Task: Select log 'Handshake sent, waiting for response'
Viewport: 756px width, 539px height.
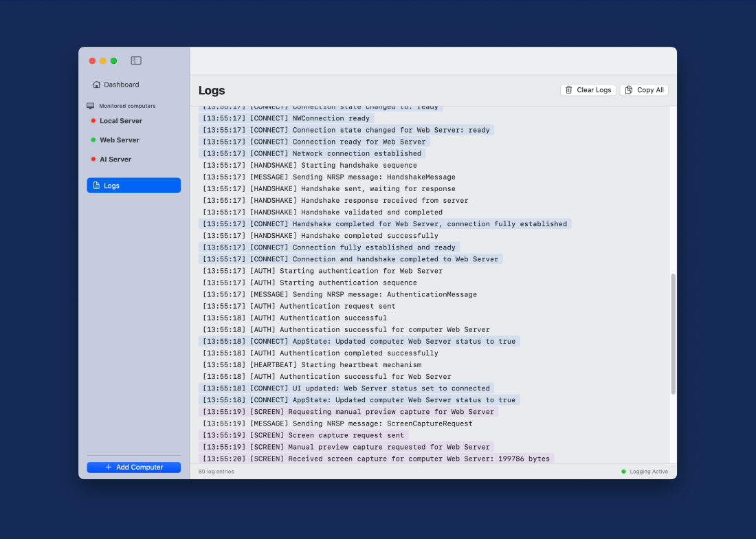Action: pos(329,188)
